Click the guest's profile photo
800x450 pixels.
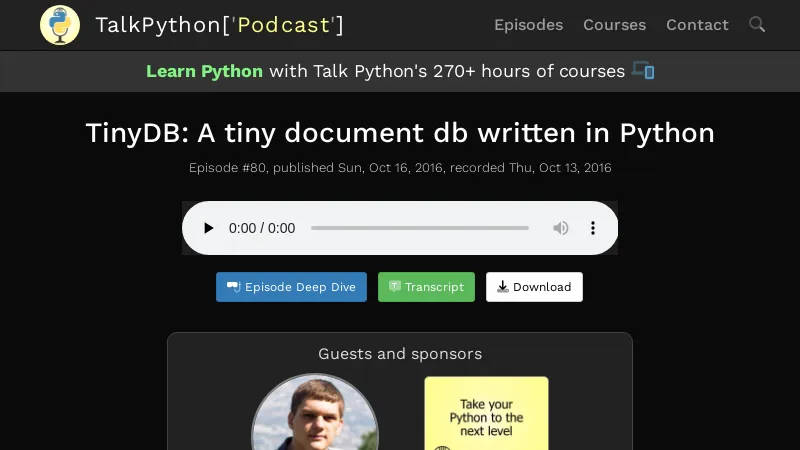tap(315, 415)
